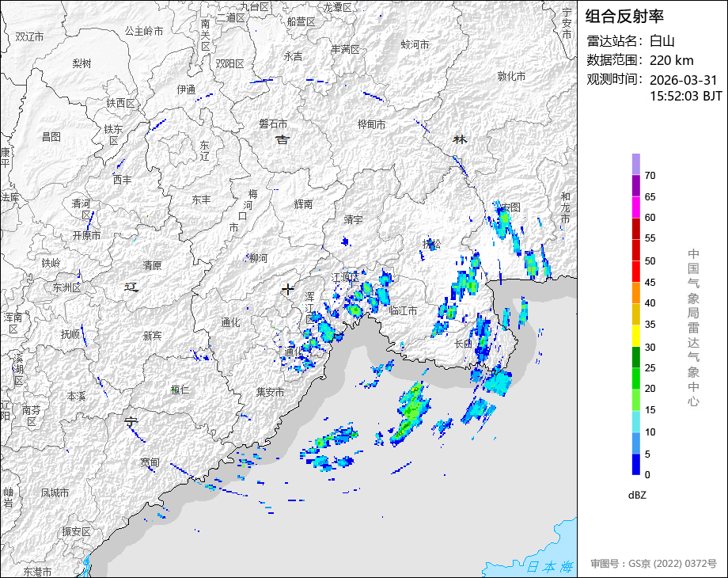The height and width of the screenshot is (578, 728).
Task: Click the 双阳区 label on map
Action: [x=229, y=63]
